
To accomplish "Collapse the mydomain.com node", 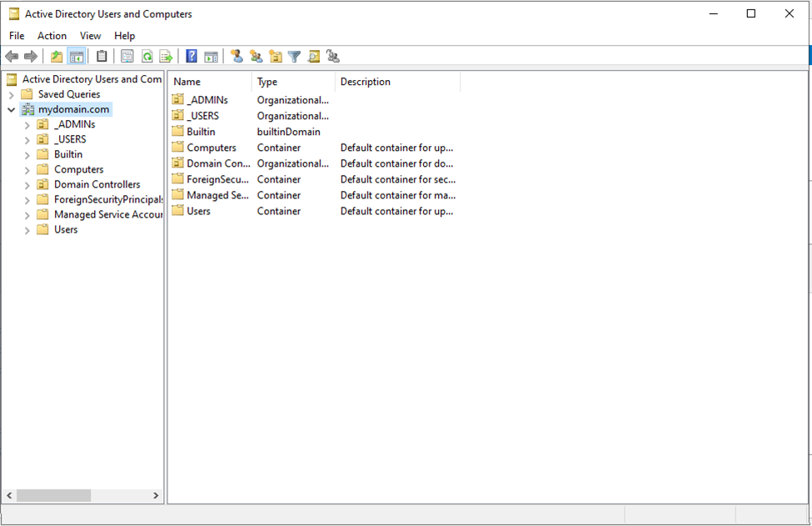I will click(12, 110).
